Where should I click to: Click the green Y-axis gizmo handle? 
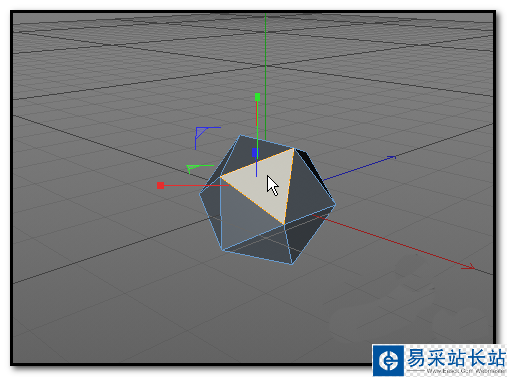[257, 97]
